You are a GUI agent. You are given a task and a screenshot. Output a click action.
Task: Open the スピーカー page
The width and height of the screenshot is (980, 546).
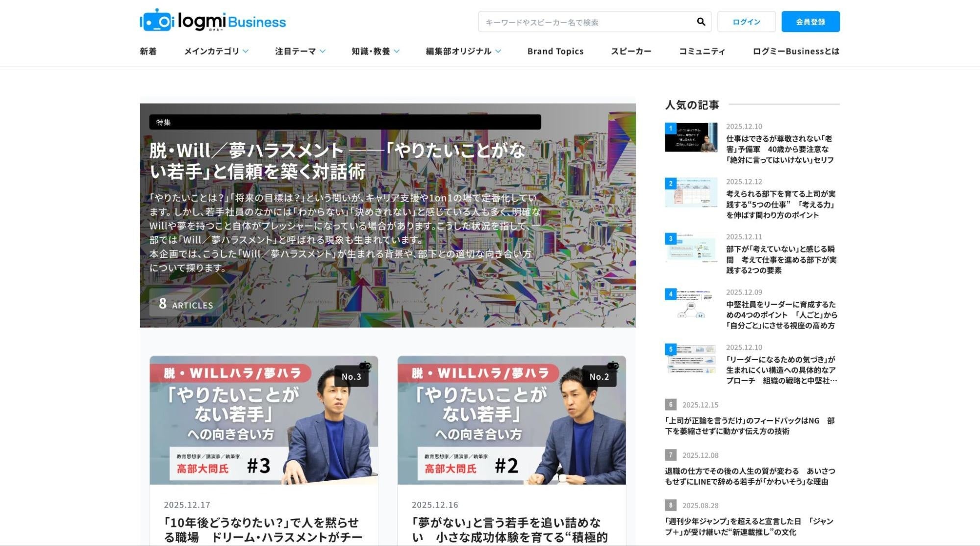coord(631,51)
